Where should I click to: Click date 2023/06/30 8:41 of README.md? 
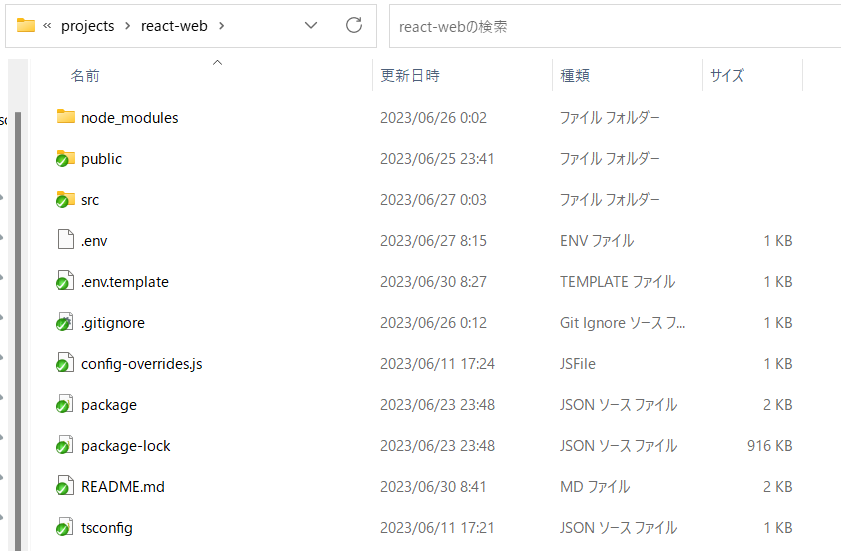433,487
